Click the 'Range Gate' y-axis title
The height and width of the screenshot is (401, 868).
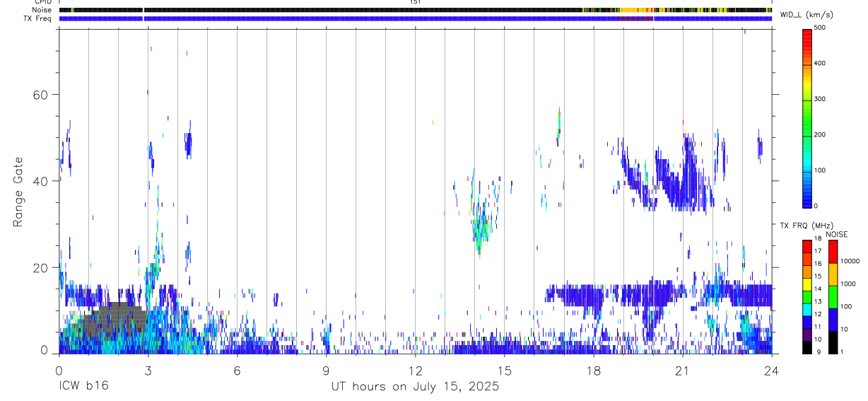point(19,192)
